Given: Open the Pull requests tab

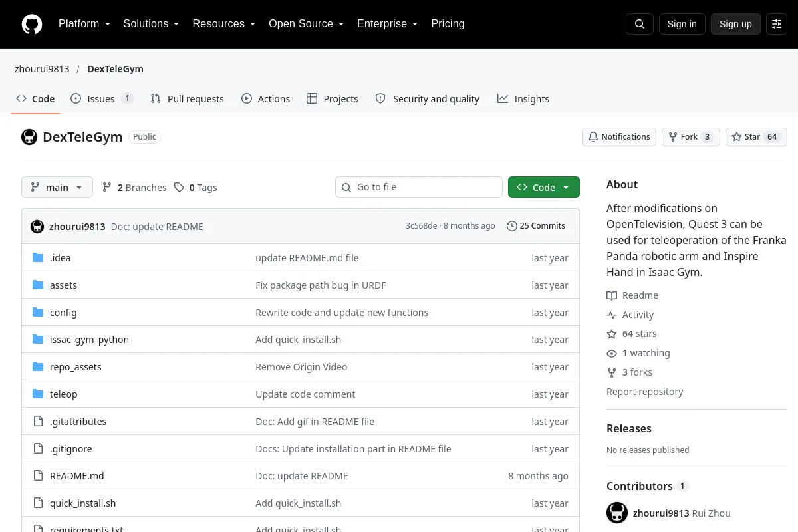Looking at the screenshot, I should [187, 99].
